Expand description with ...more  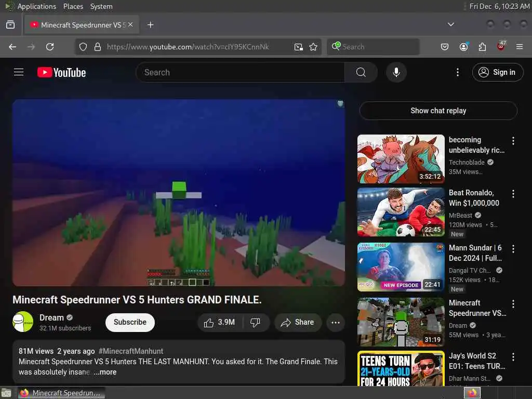105,372
